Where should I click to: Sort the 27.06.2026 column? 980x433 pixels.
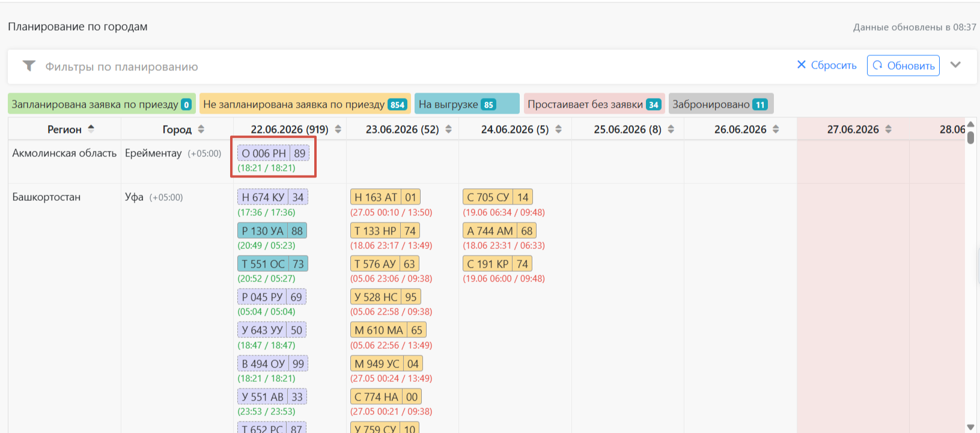tap(888, 129)
